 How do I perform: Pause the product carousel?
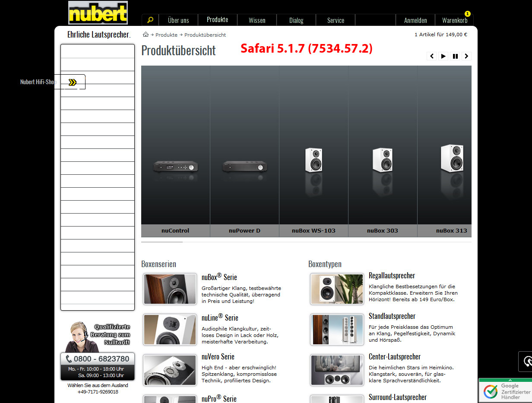pos(455,56)
